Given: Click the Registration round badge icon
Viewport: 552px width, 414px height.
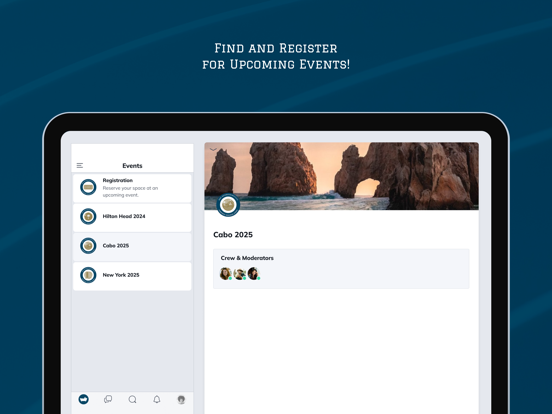Looking at the screenshot, I should [x=88, y=187].
